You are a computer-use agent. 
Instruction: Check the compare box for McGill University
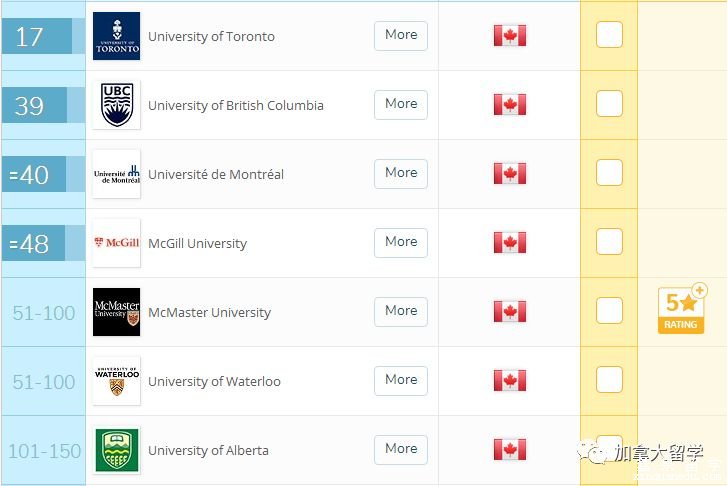coord(609,241)
